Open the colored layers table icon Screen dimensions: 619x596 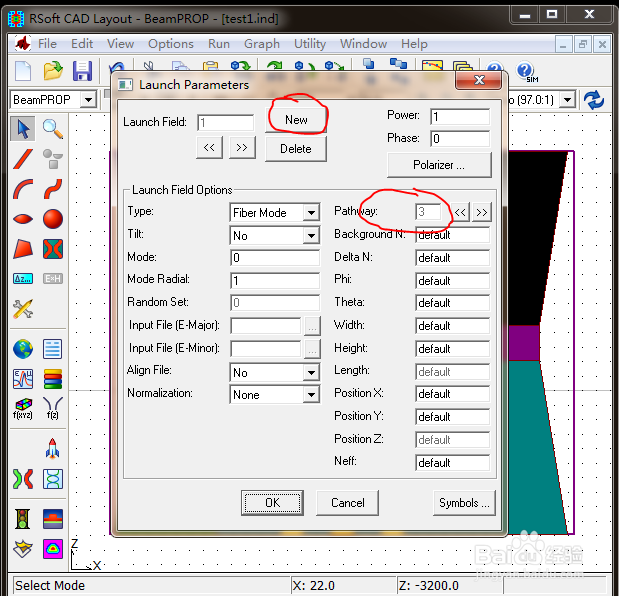pos(53,379)
